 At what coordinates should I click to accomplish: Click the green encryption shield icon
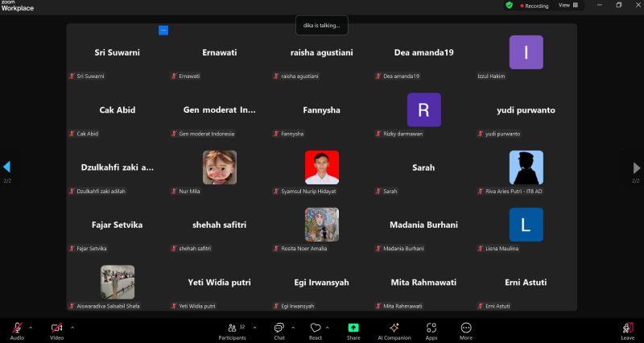[x=510, y=5]
